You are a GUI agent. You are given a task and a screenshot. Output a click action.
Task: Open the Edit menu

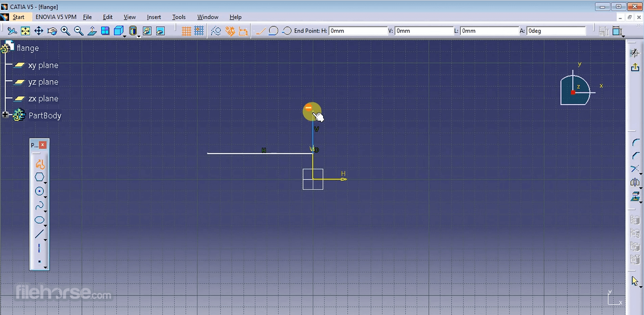(108, 17)
